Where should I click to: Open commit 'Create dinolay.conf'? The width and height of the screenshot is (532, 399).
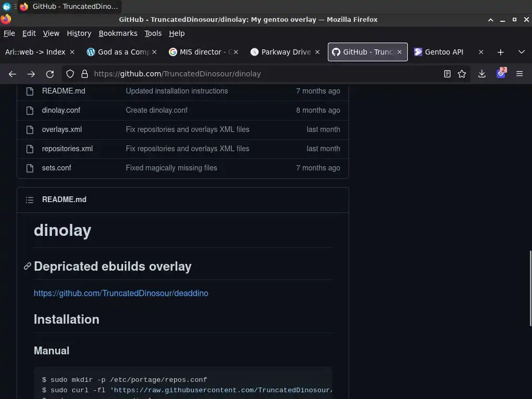[x=156, y=110]
